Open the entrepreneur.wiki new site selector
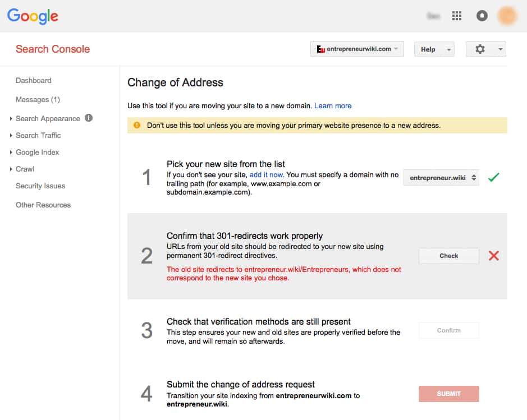This screenshot has width=527, height=420. coord(441,178)
